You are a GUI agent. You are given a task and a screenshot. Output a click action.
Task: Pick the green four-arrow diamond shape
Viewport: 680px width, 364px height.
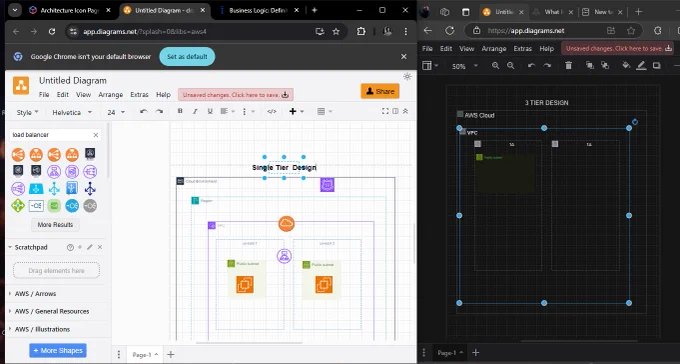(x=18, y=206)
